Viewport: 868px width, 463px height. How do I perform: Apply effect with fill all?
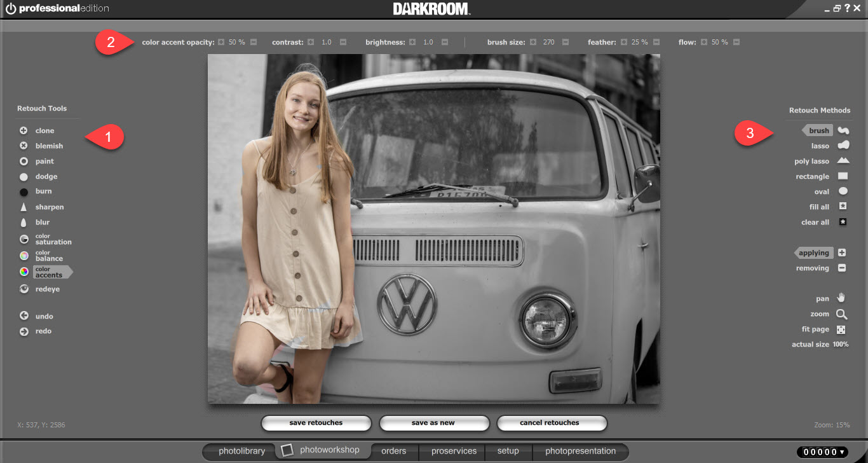[x=828, y=207]
